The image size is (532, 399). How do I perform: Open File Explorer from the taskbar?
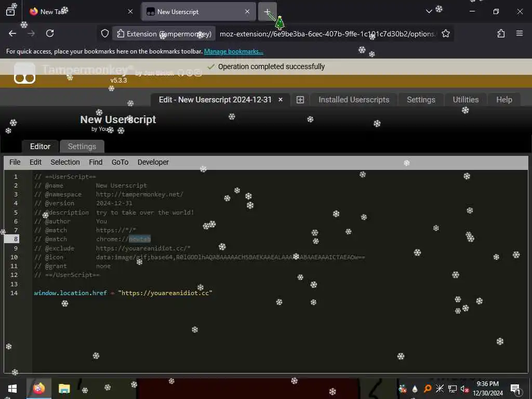[x=64, y=389]
